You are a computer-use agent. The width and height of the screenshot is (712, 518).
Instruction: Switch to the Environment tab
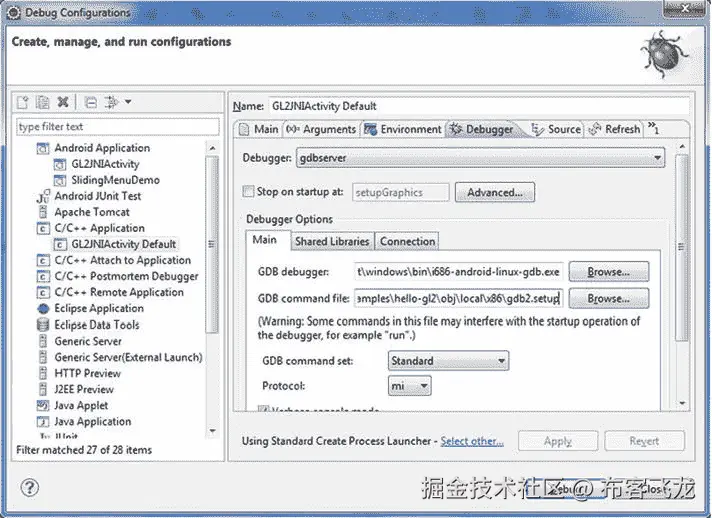pyautogui.click(x=403, y=129)
